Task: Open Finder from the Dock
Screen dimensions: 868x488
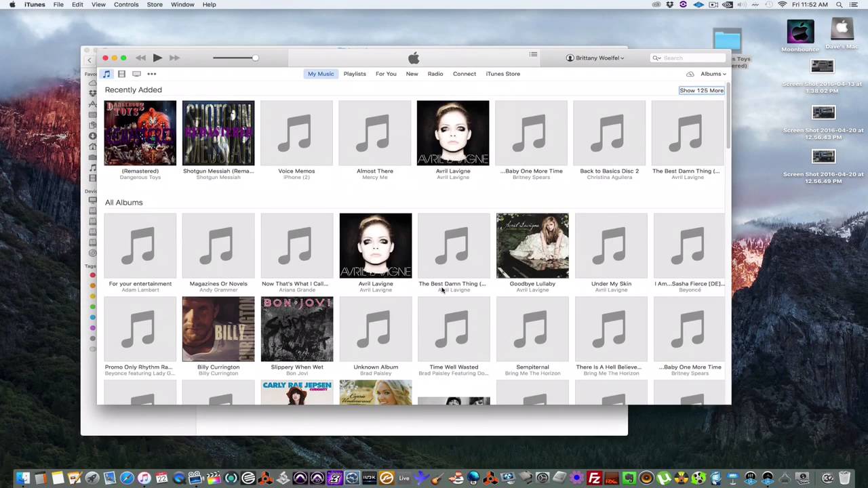Action: pyautogui.click(x=23, y=479)
